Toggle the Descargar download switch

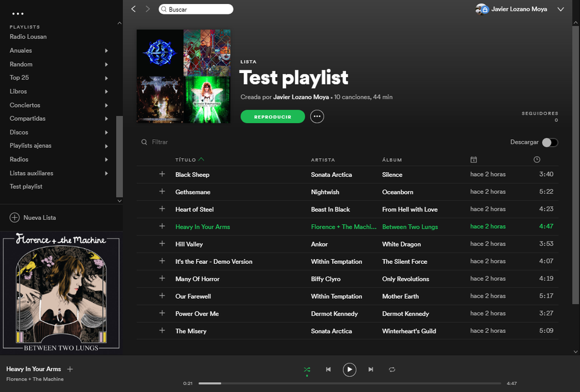point(550,142)
